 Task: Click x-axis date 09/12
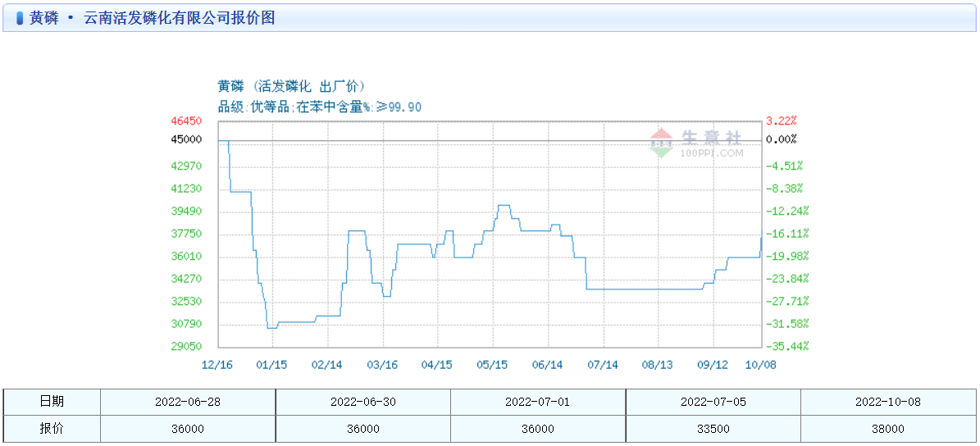tap(713, 366)
